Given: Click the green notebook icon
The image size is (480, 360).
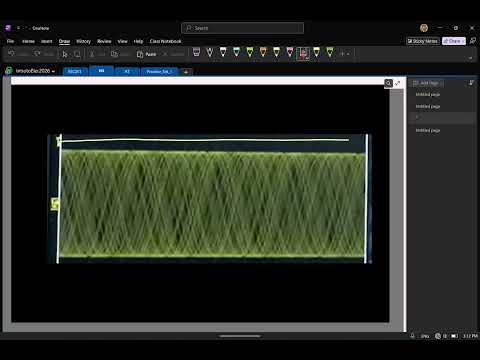Looking at the screenshot, I should pos(9,71).
